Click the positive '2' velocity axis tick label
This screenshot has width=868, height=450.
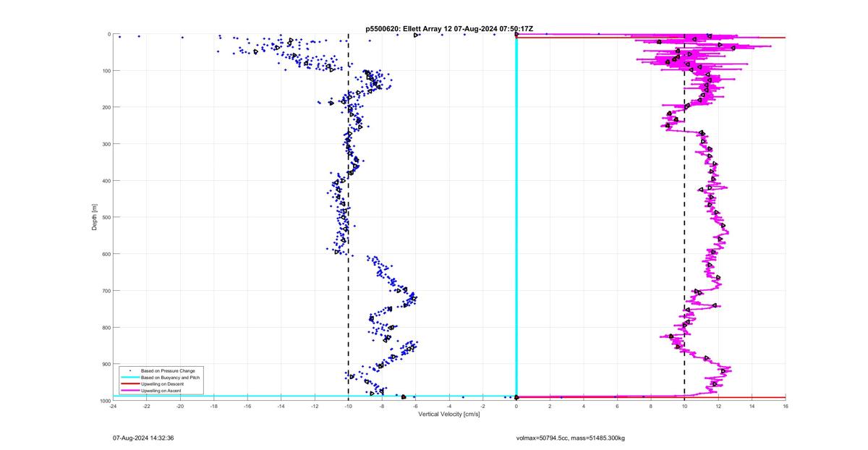click(x=550, y=406)
